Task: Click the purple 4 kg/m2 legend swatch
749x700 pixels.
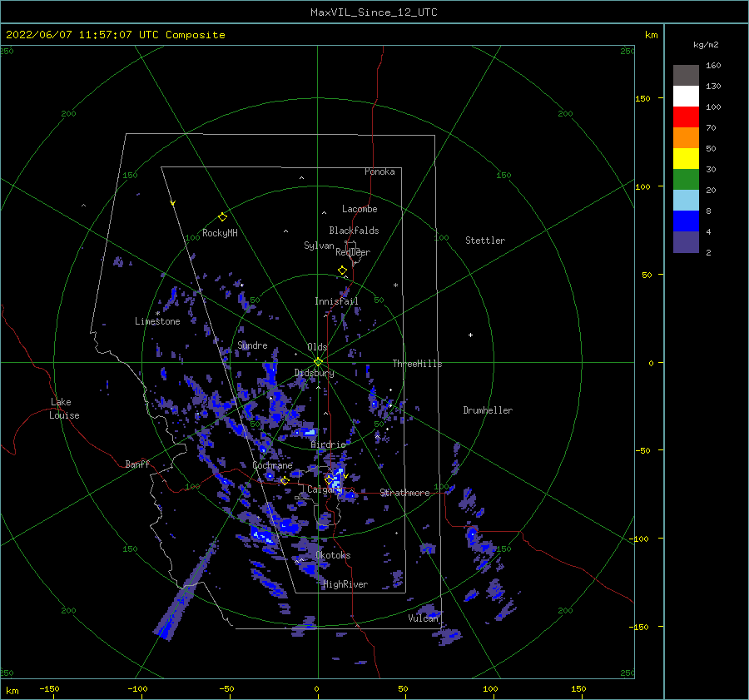Action: 686,241
